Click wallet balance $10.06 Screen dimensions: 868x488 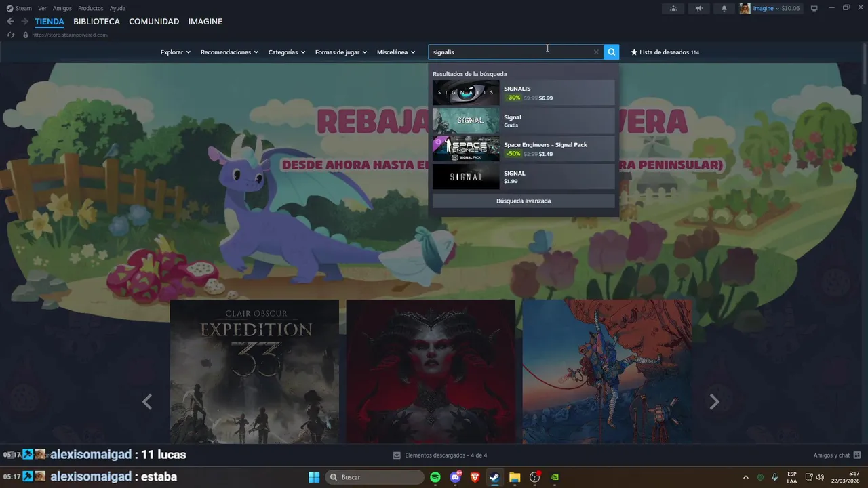click(x=791, y=8)
